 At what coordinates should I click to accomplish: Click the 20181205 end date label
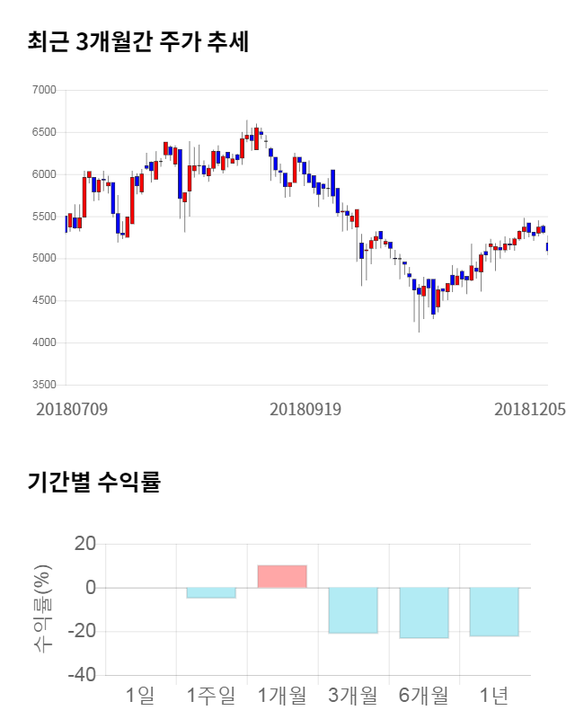point(530,409)
